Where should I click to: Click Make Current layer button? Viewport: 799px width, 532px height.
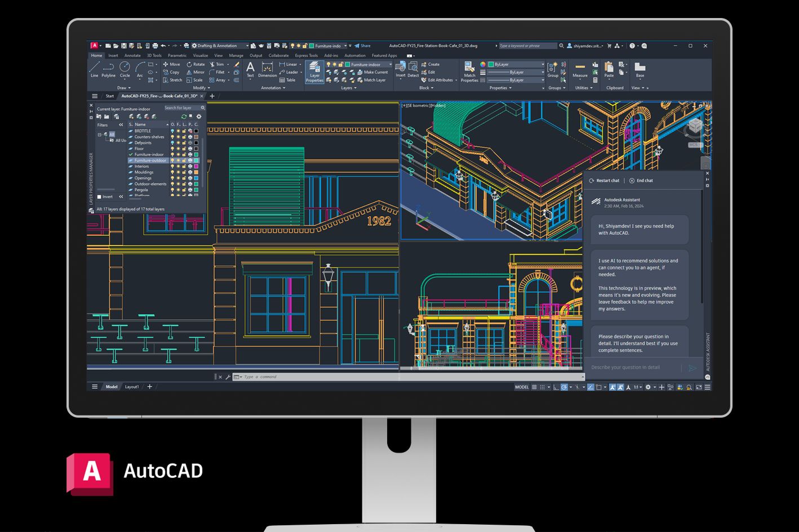372,72
